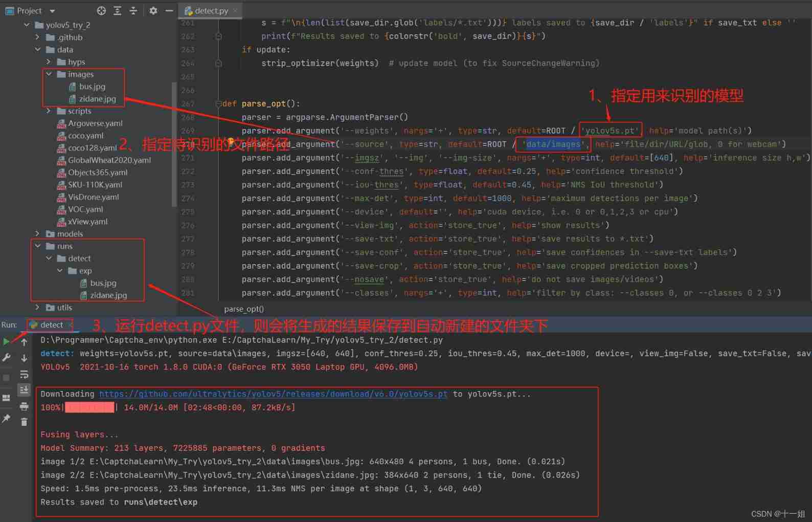Collapse the runs folder
This screenshot has height=522, width=812.
coord(37,246)
